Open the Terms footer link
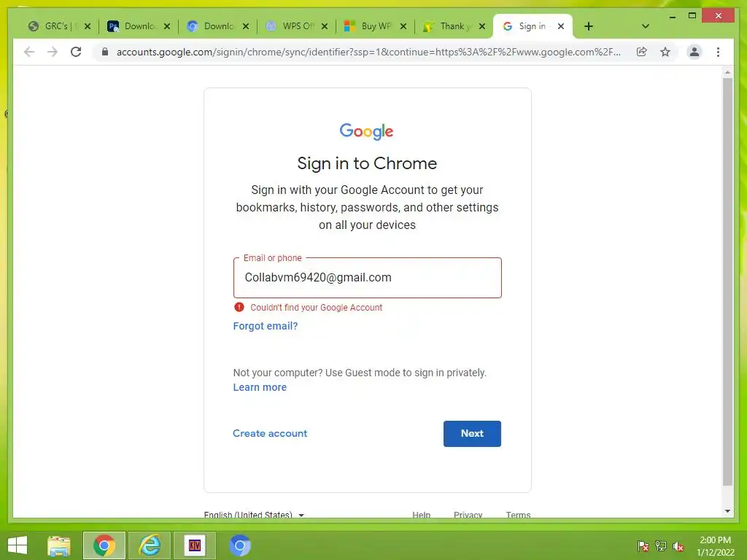The width and height of the screenshot is (747, 560). click(518, 514)
